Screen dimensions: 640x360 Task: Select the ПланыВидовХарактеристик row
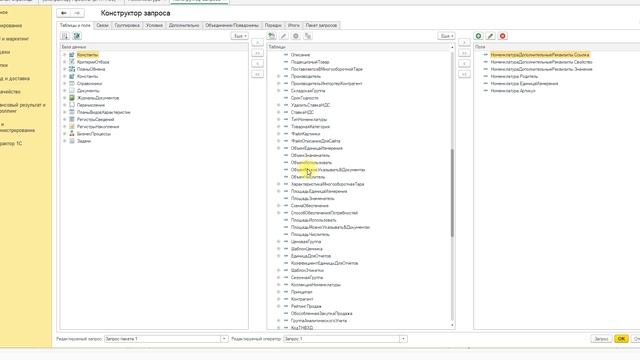[104, 112]
